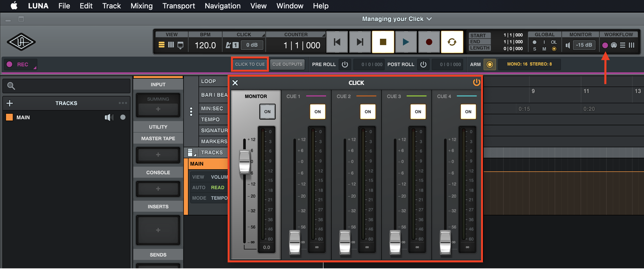This screenshot has width=644, height=269.
Task: Toggle loop playback button
Action: 452,42
